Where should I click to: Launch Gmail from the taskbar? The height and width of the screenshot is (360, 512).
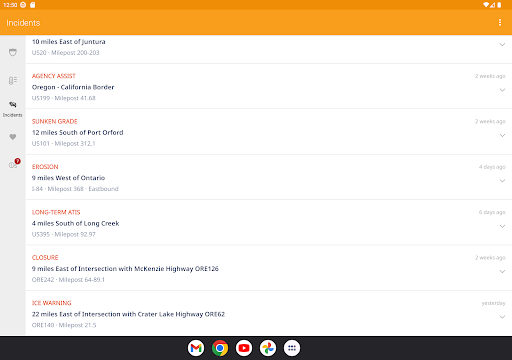(196, 348)
